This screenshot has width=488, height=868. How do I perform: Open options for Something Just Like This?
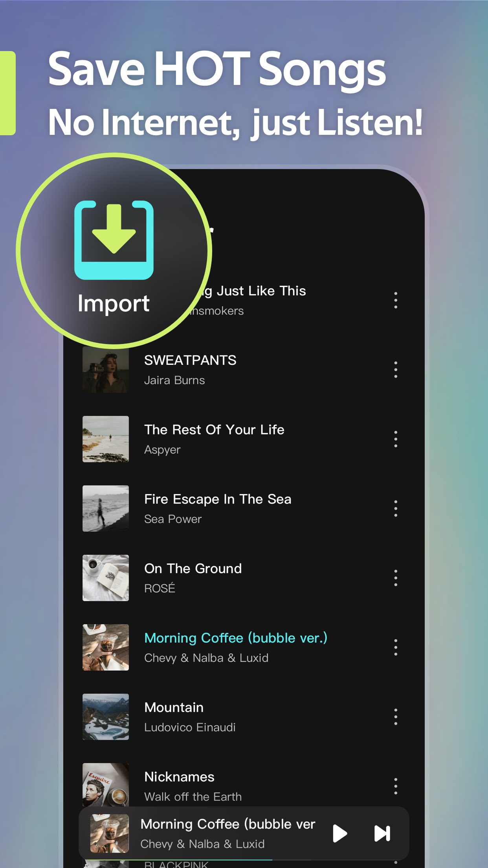[x=396, y=300]
